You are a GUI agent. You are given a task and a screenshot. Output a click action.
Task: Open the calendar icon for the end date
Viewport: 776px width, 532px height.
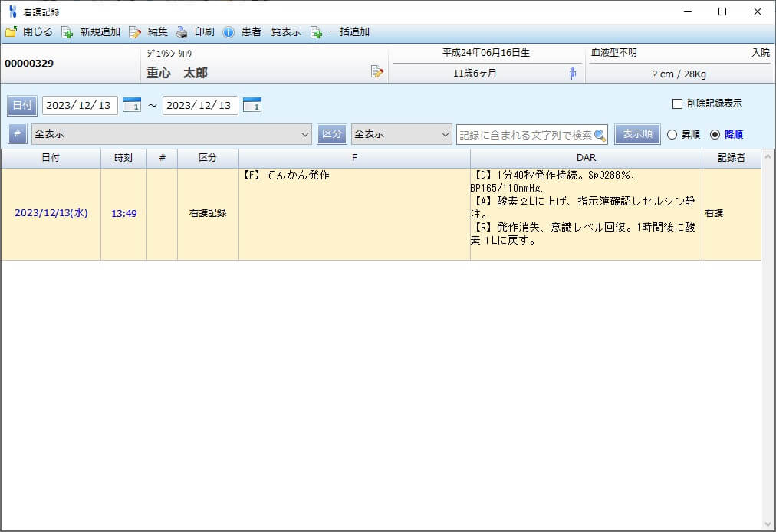[252, 104]
